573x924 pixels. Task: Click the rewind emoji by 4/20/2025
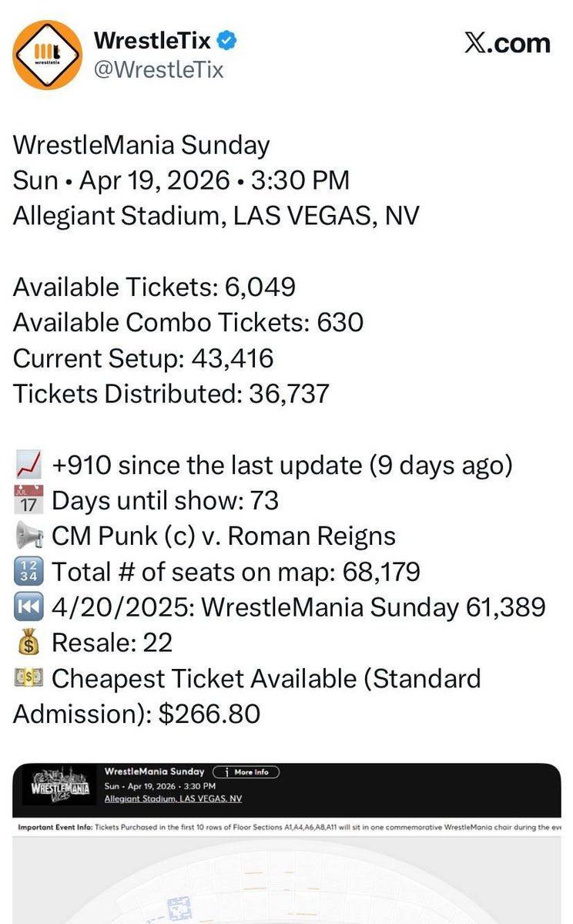pos(28,607)
